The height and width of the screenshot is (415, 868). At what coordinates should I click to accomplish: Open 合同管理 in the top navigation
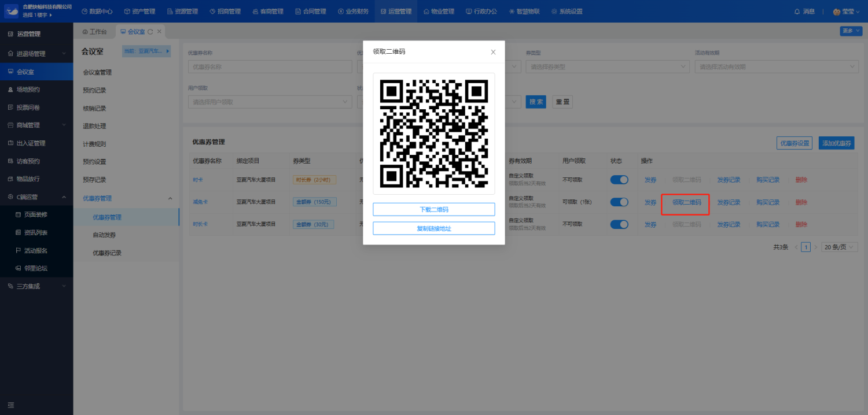(311, 11)
